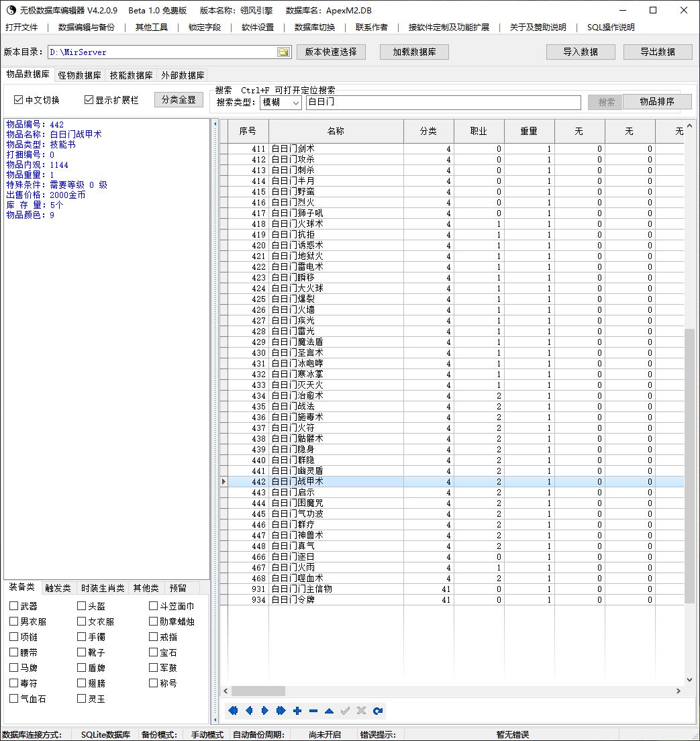The width and height of the screenshot is (700, 741).
Task: Open the 搜索类型 dropdown showing 模糊
Action: [281, 102]
